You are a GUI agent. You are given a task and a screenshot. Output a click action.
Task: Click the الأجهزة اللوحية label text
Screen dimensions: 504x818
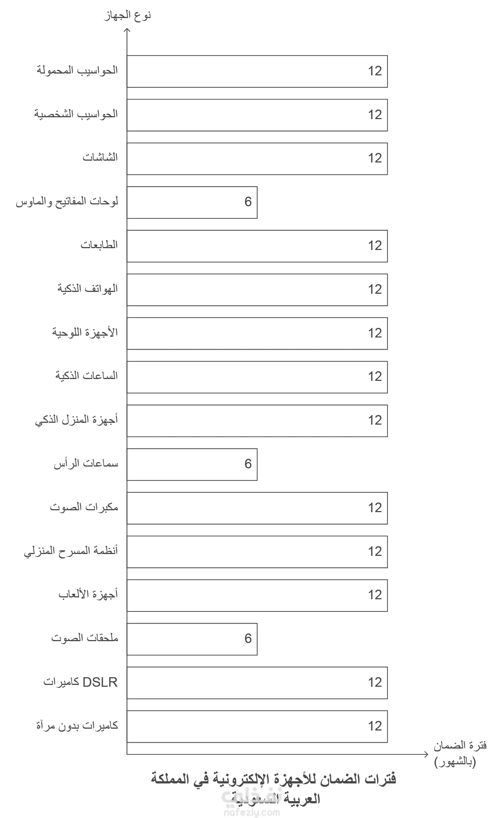[85, 332]
